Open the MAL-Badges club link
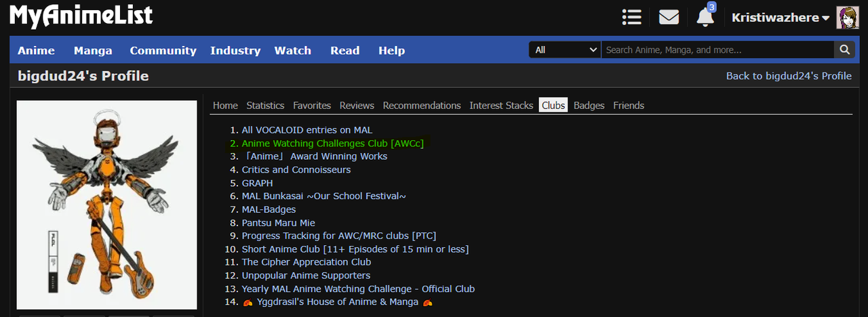This screenshot has width=868, height=317. pyautogui.click(x=269, y=209)
